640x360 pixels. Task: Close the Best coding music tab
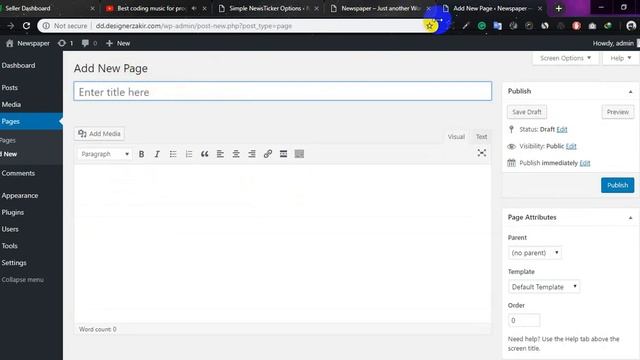coord(204,8)
